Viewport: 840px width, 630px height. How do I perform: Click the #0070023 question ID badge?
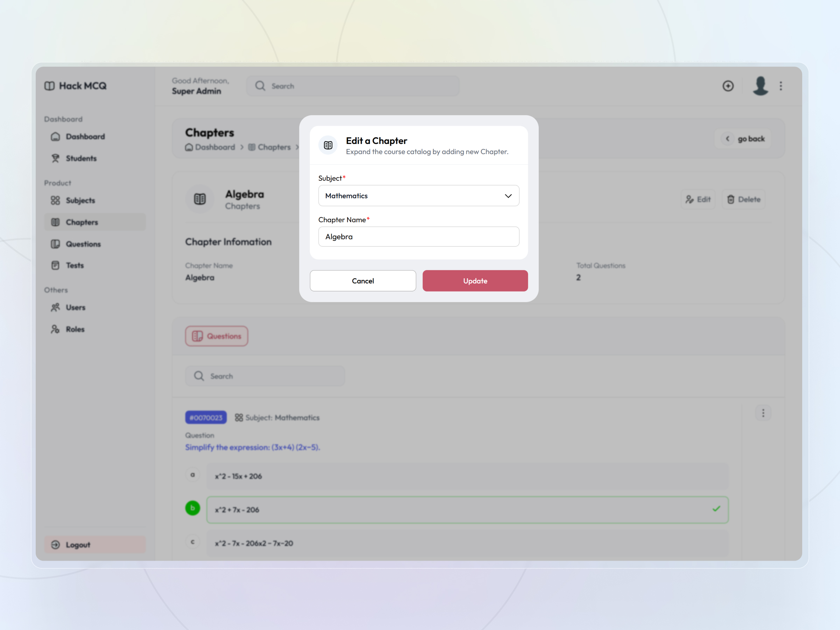(206, 417)
